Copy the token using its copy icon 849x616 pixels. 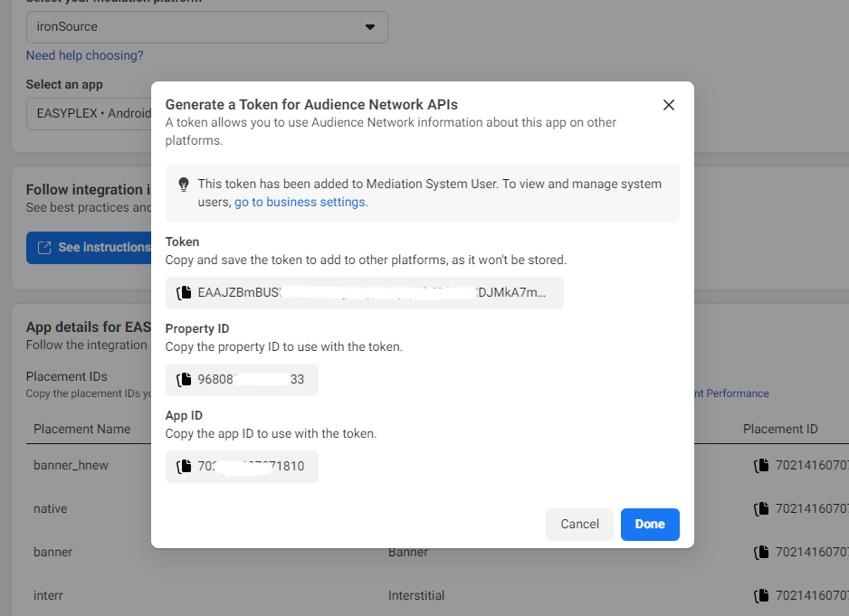[184, 293]
